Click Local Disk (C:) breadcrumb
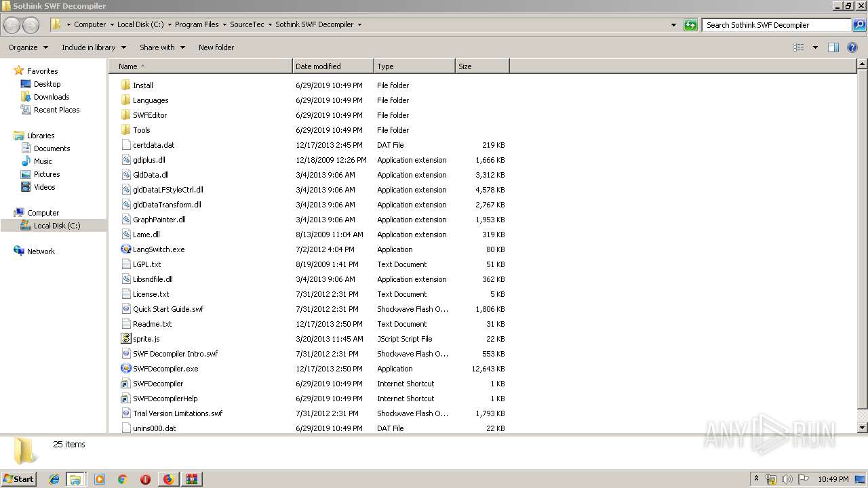The height and width of the screenshot is (488, 868). click(x=140, y=24)
